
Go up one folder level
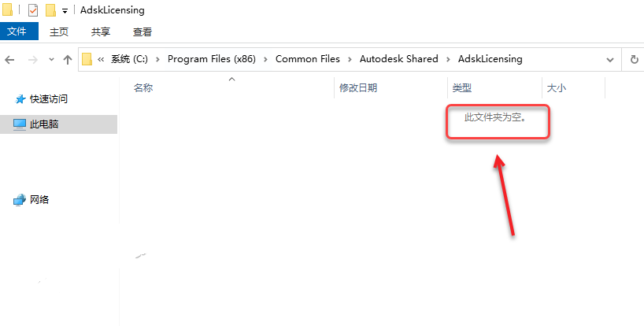coord(68,60)
